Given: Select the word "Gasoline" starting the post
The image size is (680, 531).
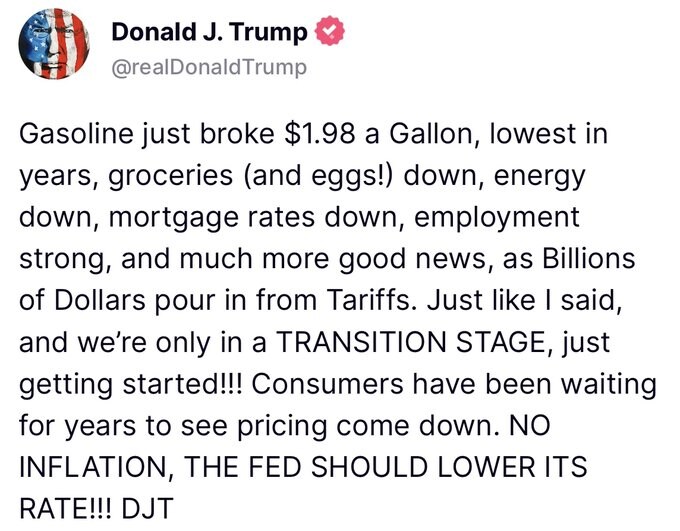Looking at the screenshot, I should click(x=76, y=134).
